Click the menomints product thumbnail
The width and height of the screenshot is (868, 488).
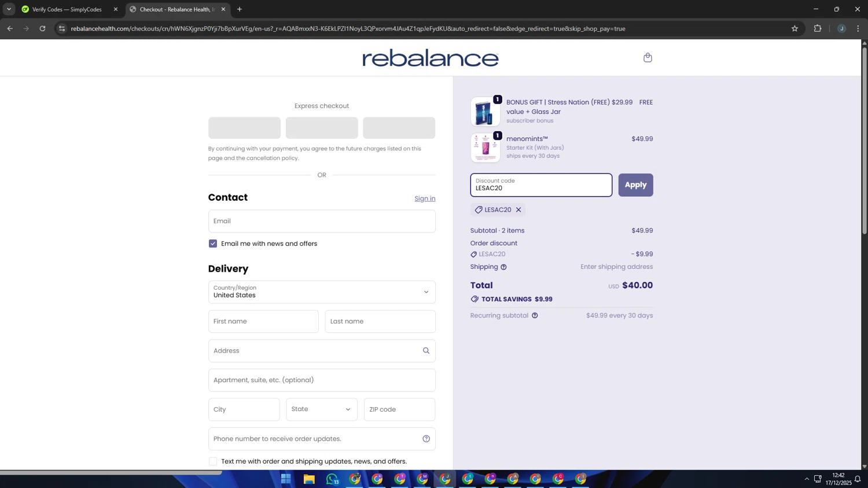pyautogui.click(x=485, y=147)
